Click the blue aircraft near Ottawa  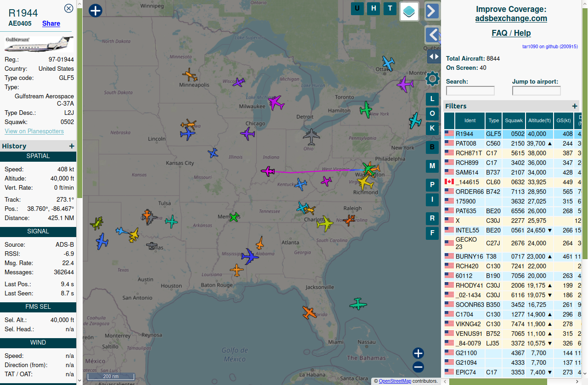[389, 63]
